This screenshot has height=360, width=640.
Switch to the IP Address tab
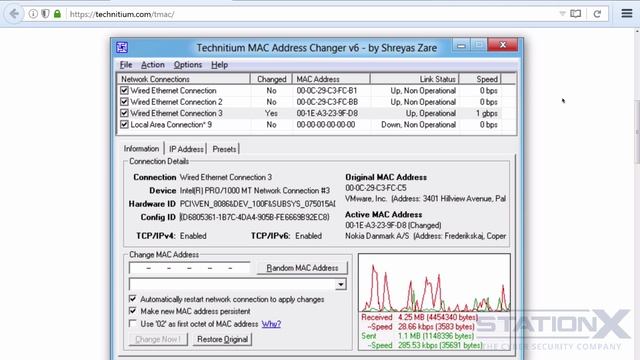[186, 149]
